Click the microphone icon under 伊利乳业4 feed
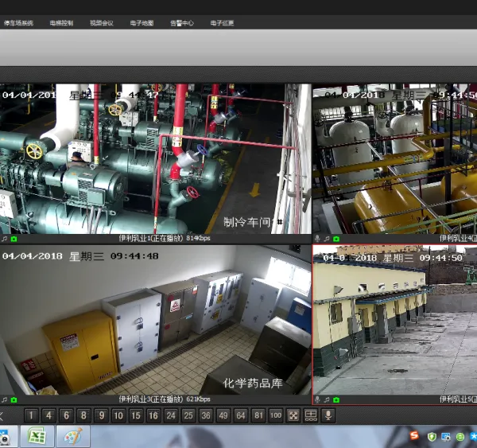Viewport: 477px width, 448px height. (x=317, y=239)
